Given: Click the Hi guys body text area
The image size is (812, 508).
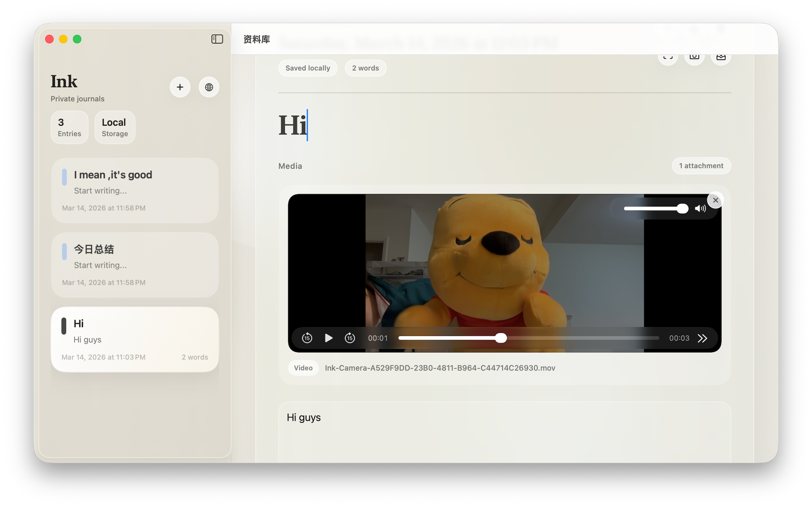Looking at the screenshot, I should pyautogui.click(x=505, y=432).
